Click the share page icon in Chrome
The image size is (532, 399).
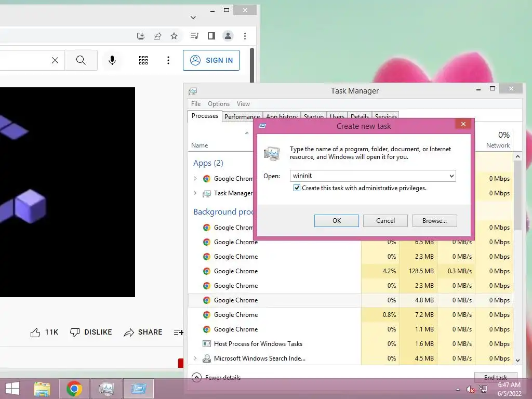point(157,36)
